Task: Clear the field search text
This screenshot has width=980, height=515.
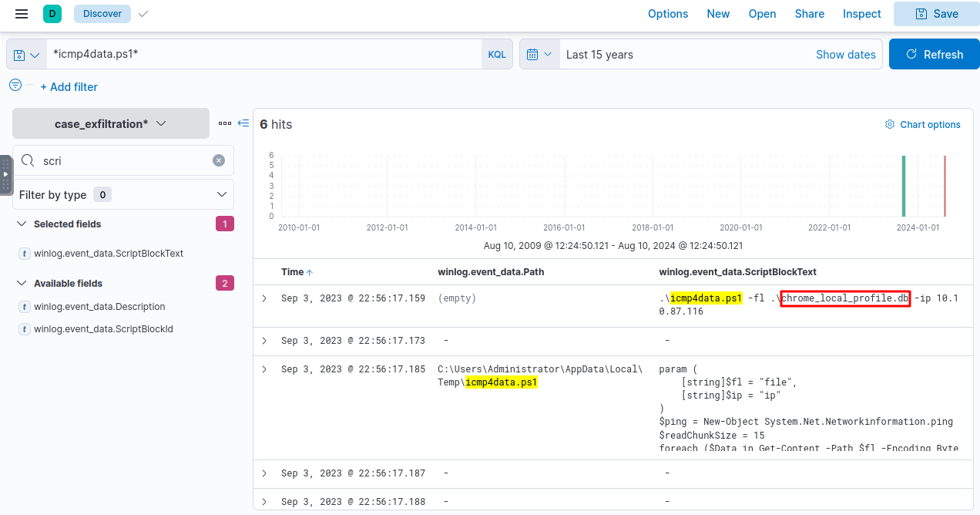Action: (x=219, y=160)
